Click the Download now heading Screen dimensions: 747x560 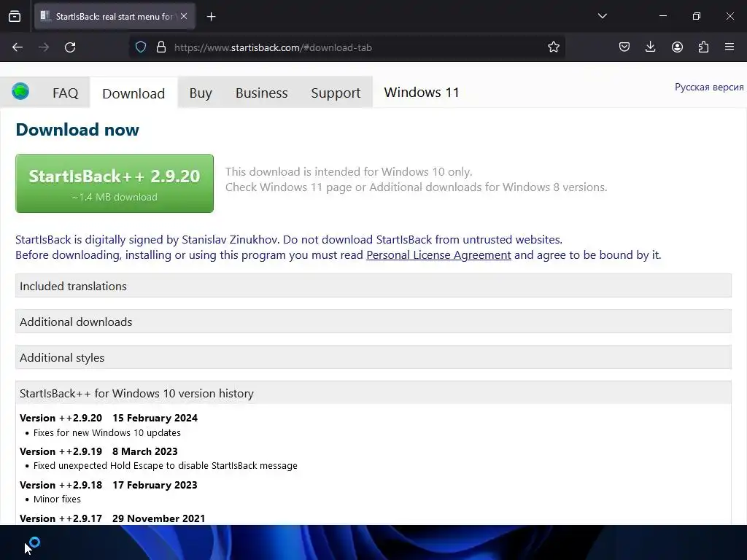pyautogui.click(x=77, y=130)
